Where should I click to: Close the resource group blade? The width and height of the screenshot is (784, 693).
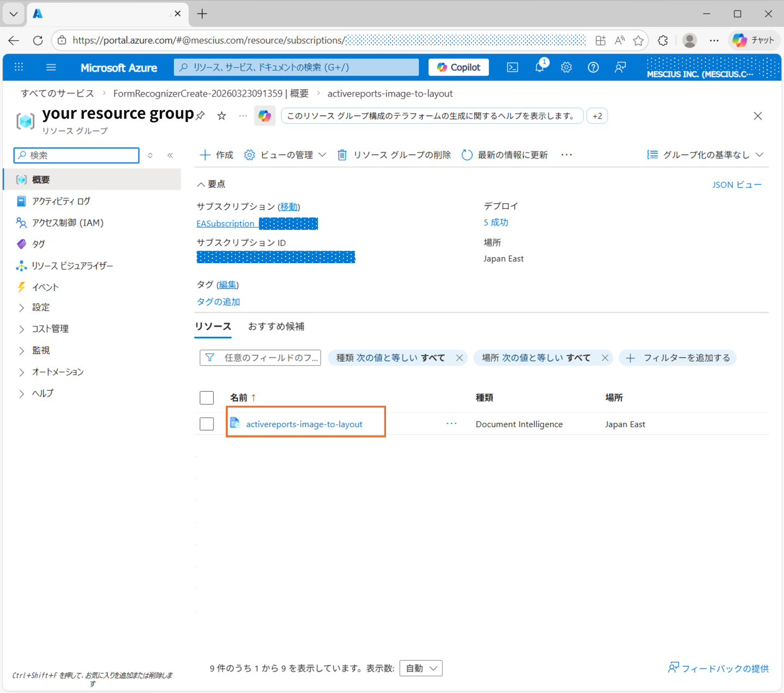click(x=758, y=115)
